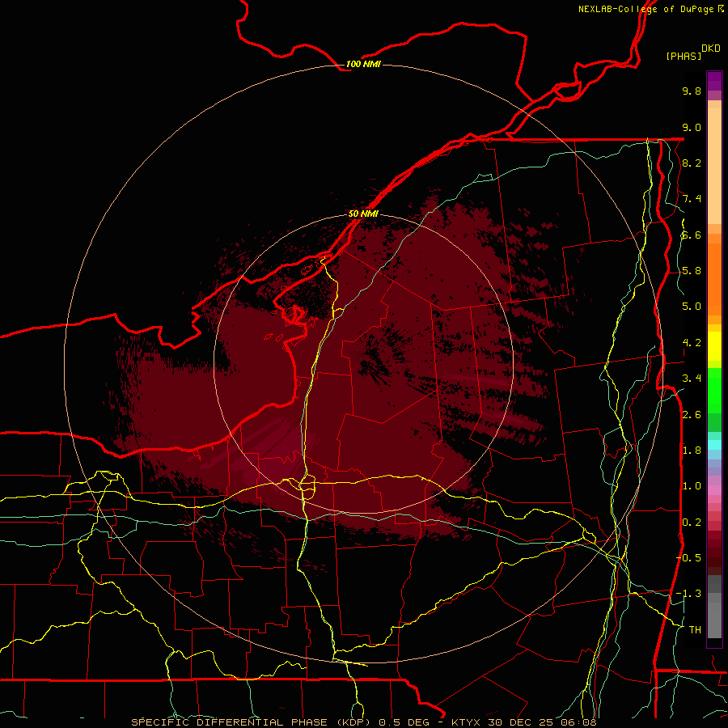
Task: Click the 5.0 value on the legend
Action: click(x=692, y=307)
